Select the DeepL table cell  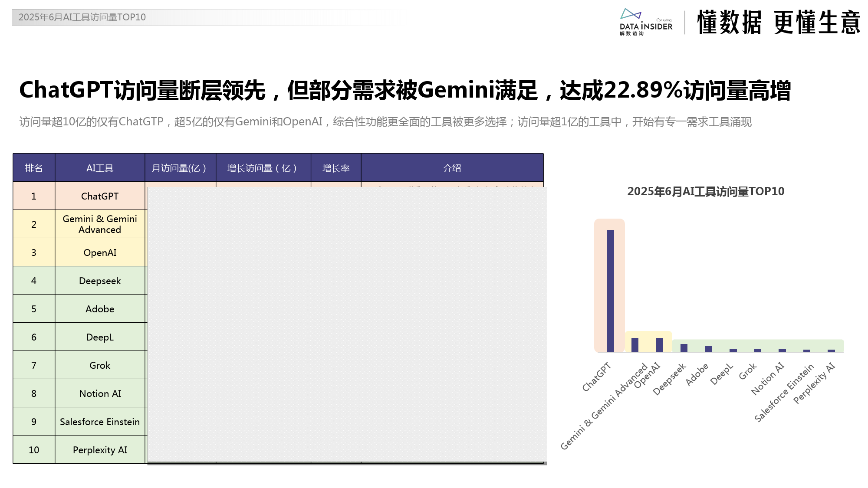pos(101,337)
